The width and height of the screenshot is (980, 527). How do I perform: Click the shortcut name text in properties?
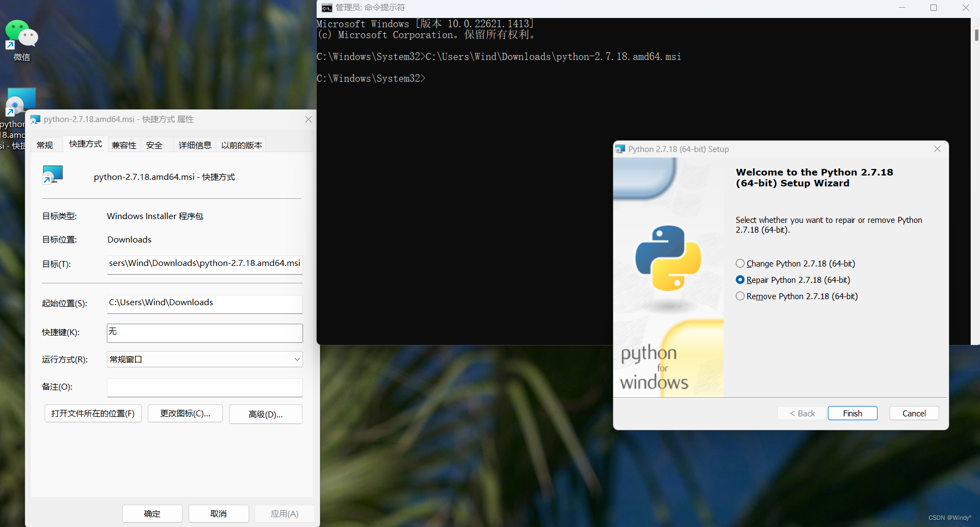click(x=165, y=177)
